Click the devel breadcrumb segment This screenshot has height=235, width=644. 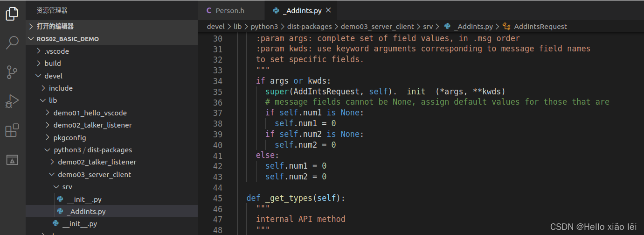(215, 27)
